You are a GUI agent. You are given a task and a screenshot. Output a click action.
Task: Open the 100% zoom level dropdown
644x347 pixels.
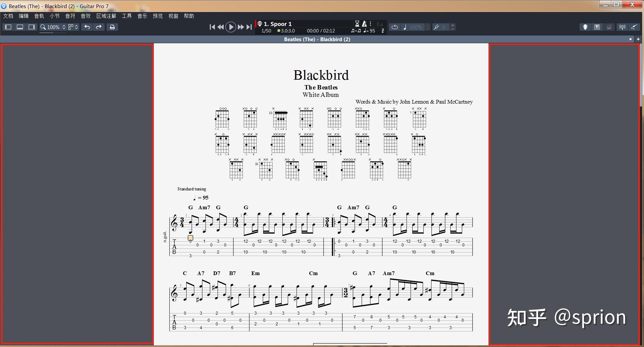click(x=53, y=27)
